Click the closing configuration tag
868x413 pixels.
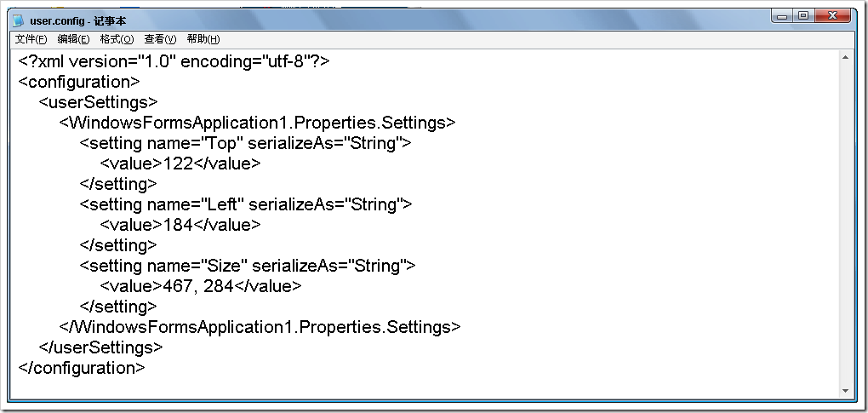click(x=82, y=368)
